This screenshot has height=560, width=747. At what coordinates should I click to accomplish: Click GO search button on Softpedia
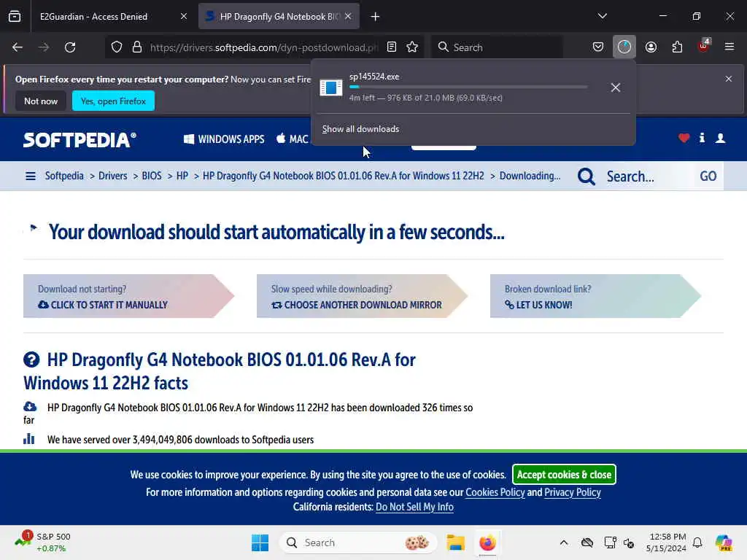[708, 176]
